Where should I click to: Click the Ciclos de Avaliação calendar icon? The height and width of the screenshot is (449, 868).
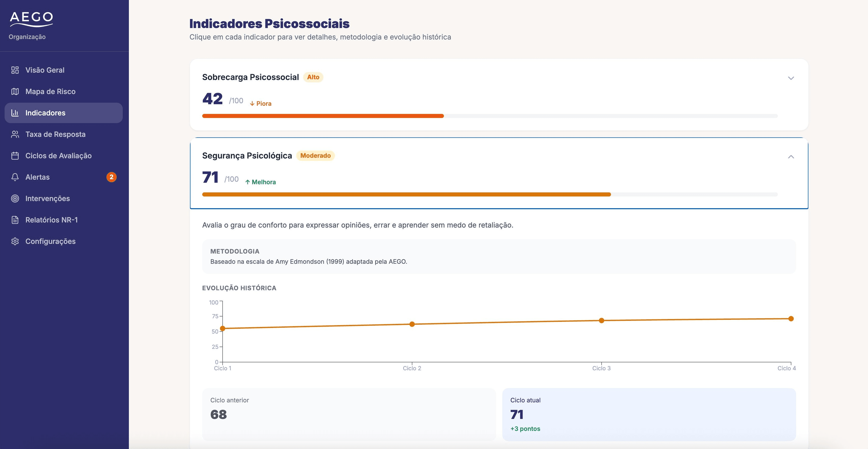[x=15, y=156]
